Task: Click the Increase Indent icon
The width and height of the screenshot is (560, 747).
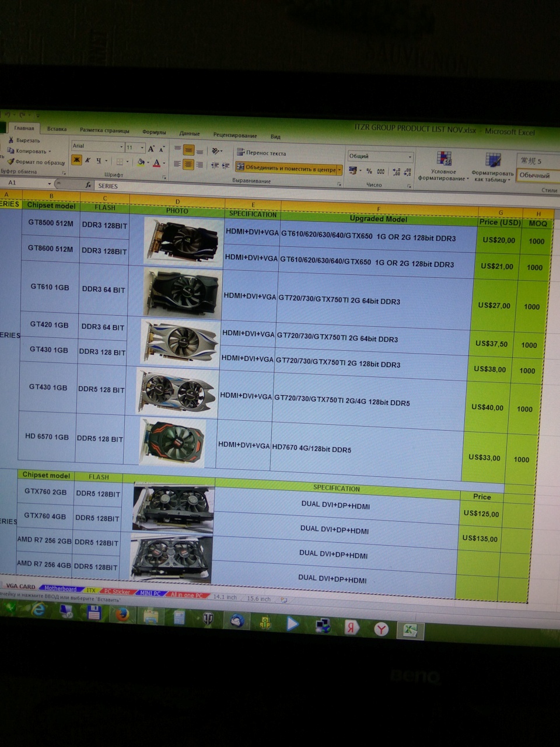Action: pos(225,166)
